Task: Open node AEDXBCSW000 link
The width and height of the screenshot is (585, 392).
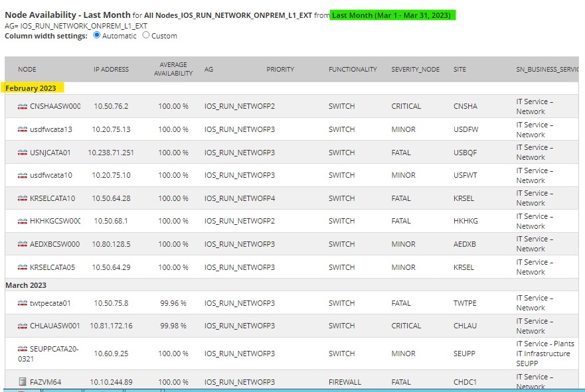Action: point(55,244)
